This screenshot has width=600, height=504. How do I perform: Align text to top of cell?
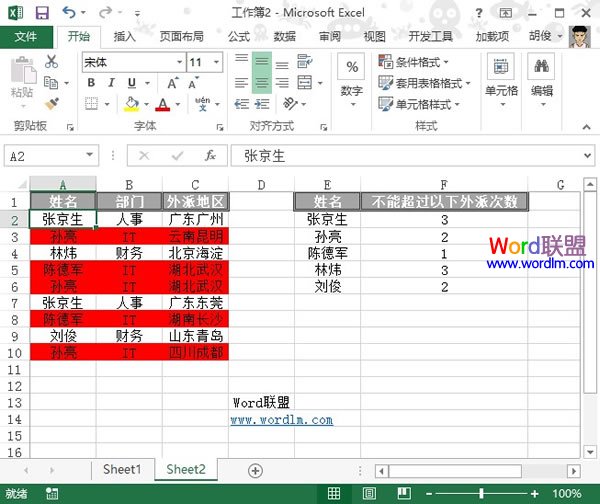(x=241, y=61)
